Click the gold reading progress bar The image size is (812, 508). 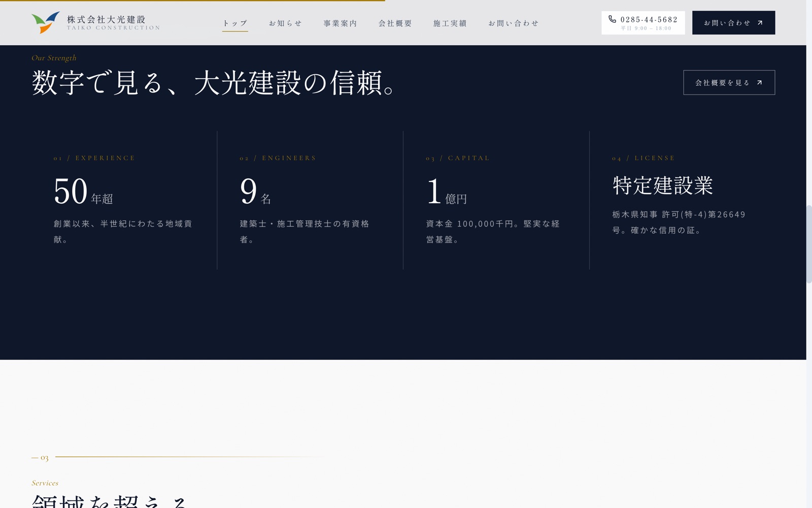point(192,1)
